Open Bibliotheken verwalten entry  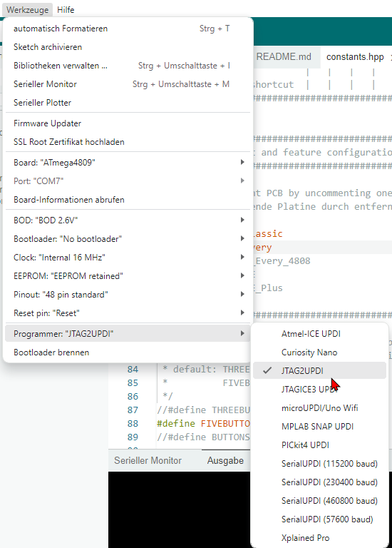pyautogui.click(x=128, y=66)
